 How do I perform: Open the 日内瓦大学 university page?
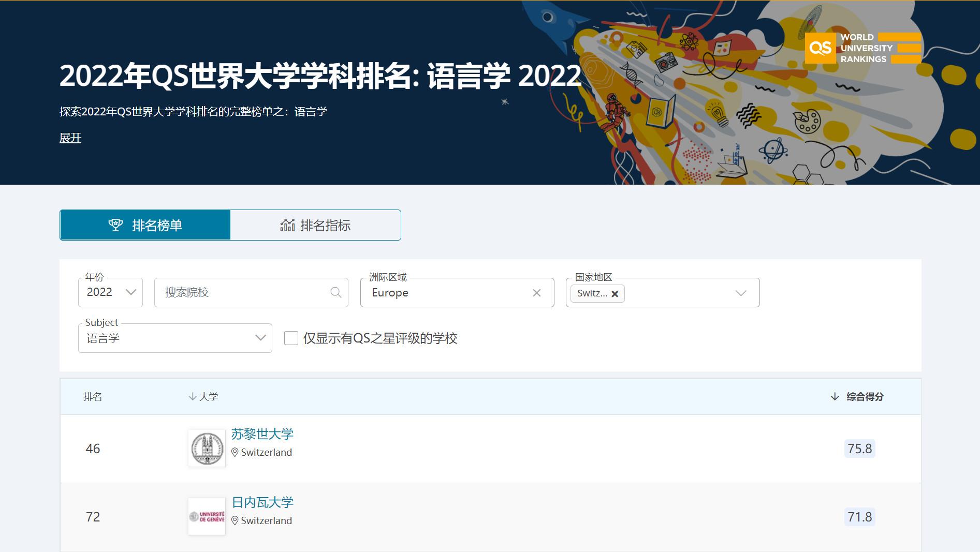(x=262, y=502)
